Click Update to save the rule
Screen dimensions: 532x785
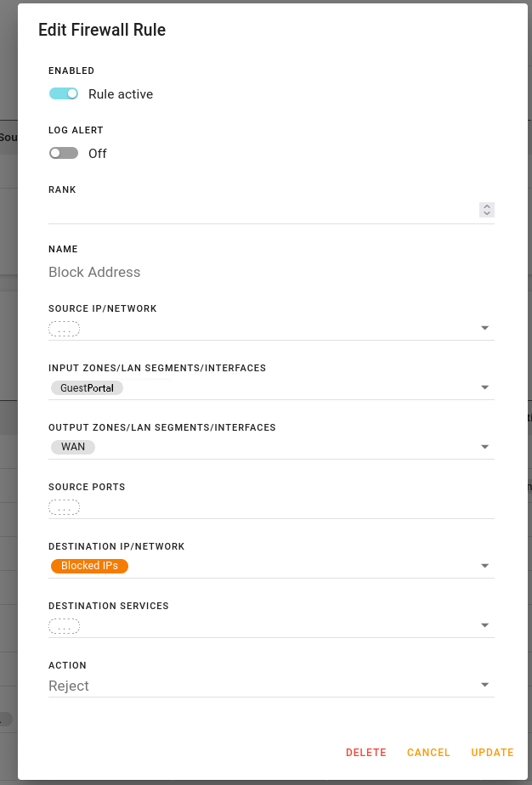click(492, 753)
